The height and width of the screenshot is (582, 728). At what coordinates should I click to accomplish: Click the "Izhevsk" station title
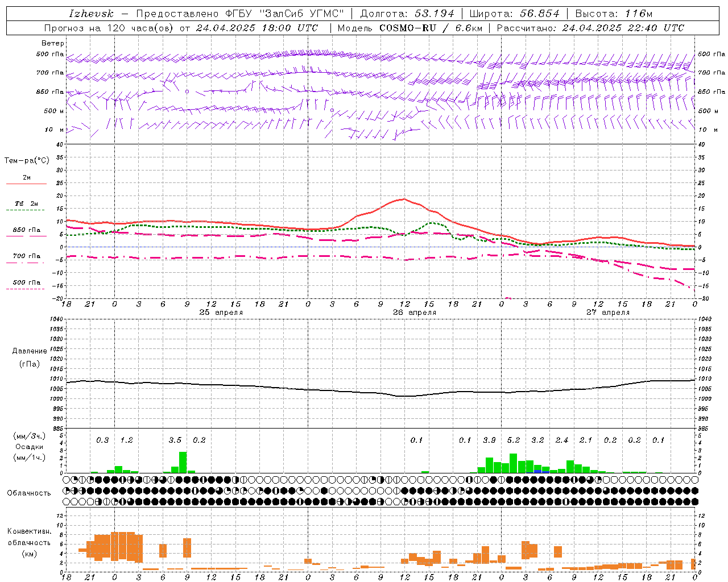pyautogui.click(x=91, y=14)
